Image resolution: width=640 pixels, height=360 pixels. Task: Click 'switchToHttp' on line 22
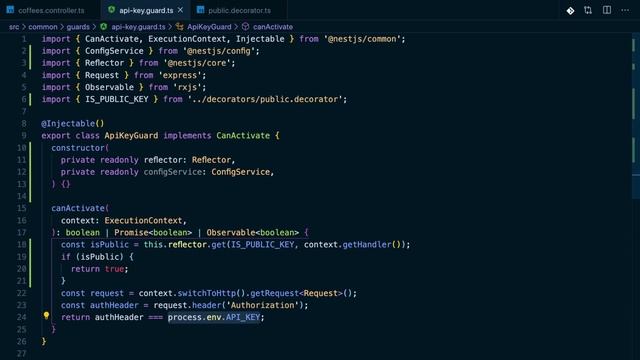coord(207,293)
